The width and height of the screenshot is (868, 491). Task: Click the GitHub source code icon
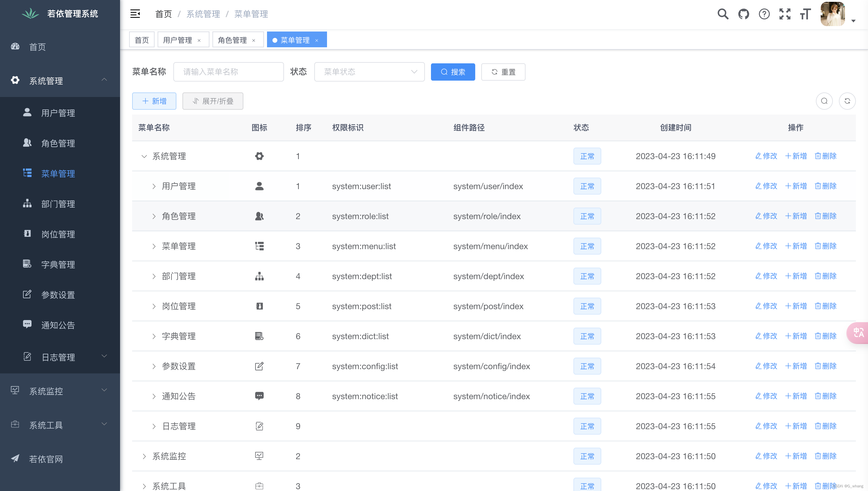pos(743,14)
